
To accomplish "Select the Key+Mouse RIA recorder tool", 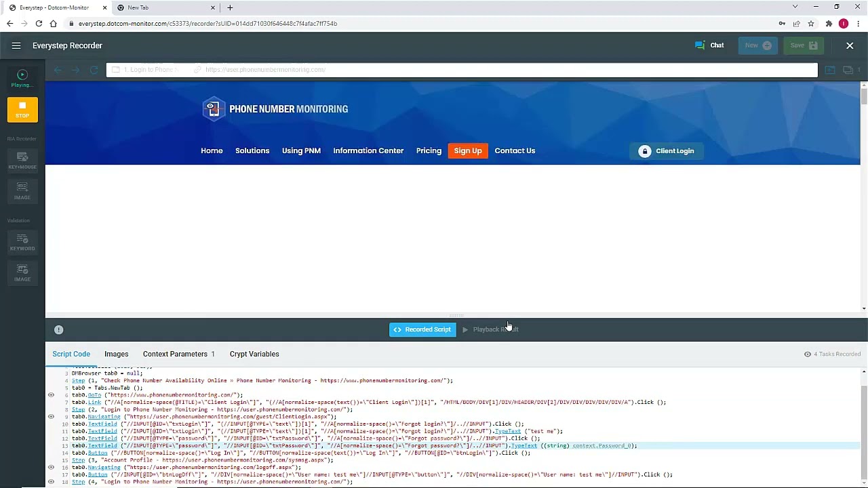I will (22, 161).
